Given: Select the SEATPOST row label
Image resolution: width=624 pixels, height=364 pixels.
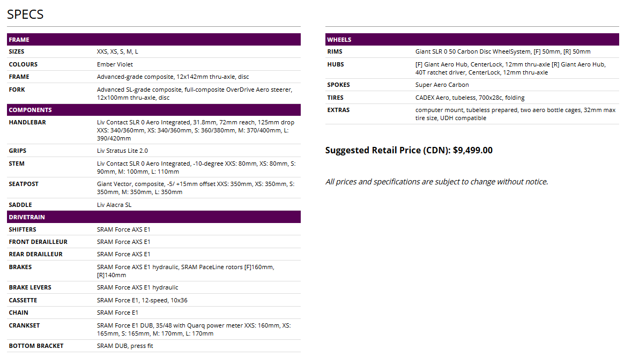Looking at the screenshot, I should (24, 184).
